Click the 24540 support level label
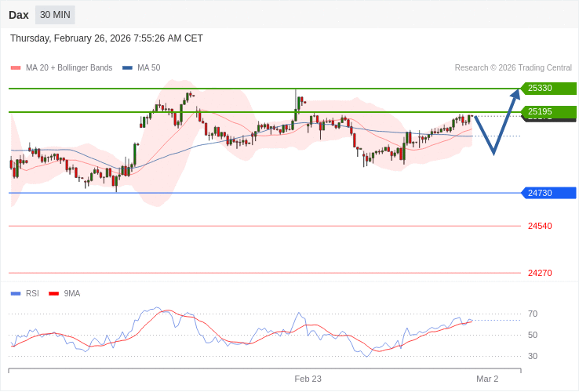Viewport: 579px width, 392px height. 540,226
